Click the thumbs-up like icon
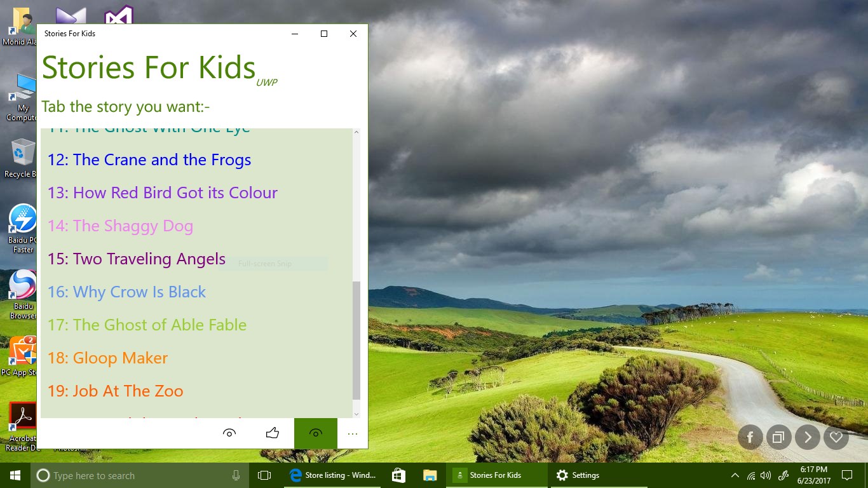The width and height of the screenshot is (868, 488). pyautogui.click(x=273, y=433)
